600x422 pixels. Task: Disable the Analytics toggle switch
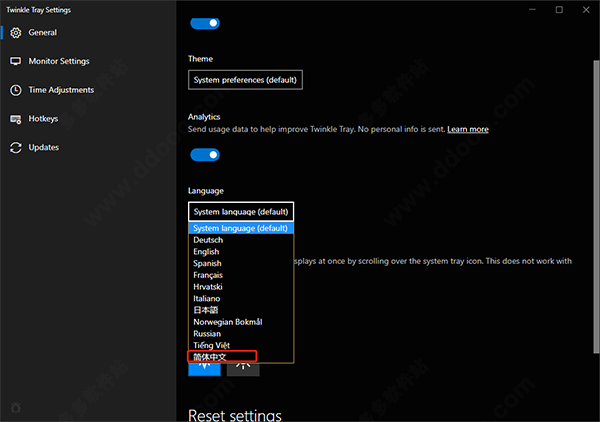coord(205,155)
